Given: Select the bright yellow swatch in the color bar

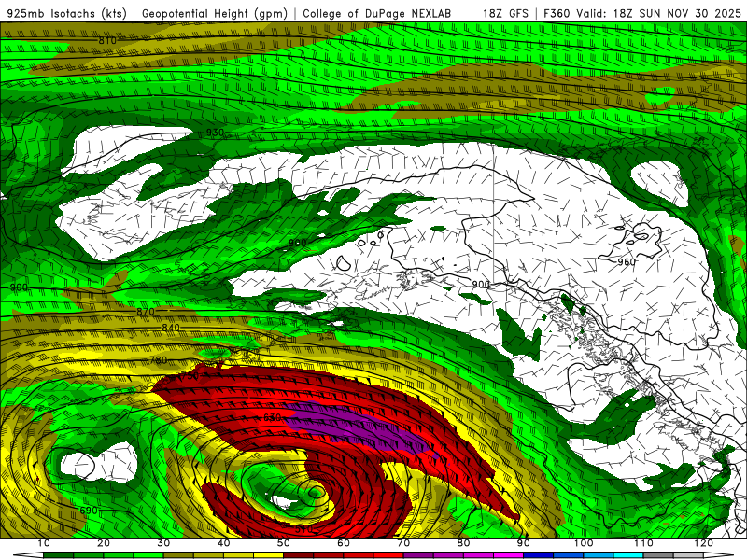Looking at the screenshot, I should click(268, 555).
